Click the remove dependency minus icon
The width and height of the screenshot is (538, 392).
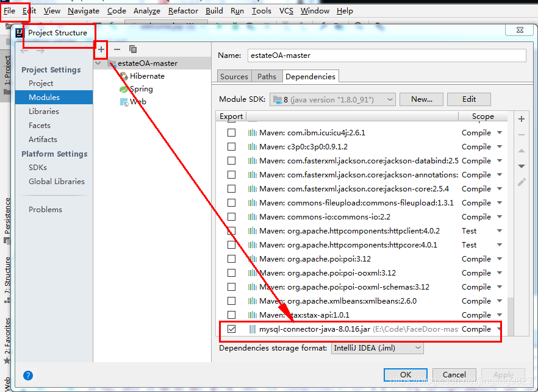pos(522,135)
